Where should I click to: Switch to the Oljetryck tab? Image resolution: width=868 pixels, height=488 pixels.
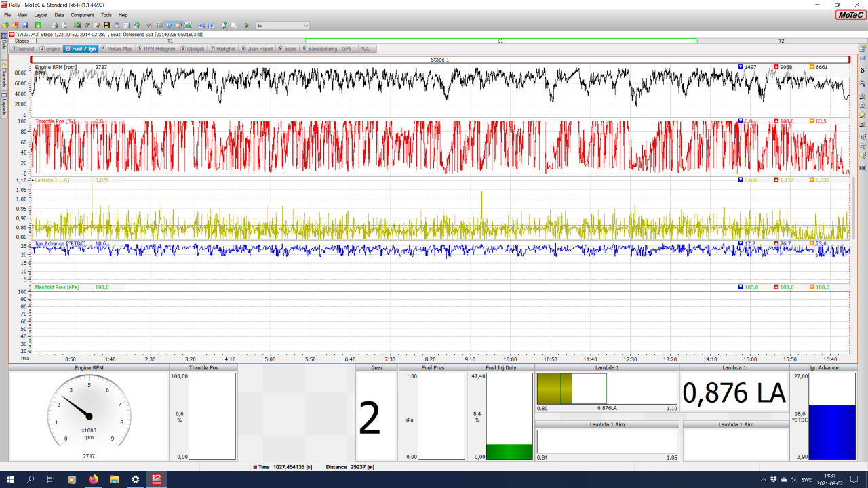coord(193,49)
